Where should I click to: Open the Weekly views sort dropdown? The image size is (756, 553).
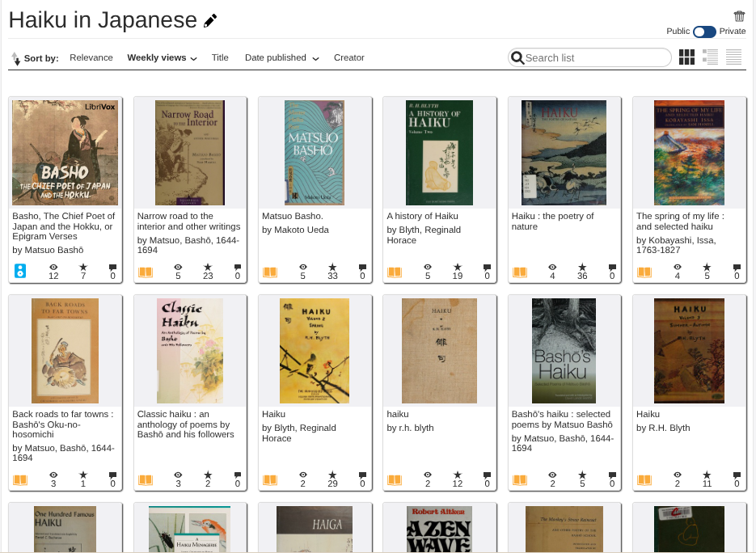(x=162, y=58)
